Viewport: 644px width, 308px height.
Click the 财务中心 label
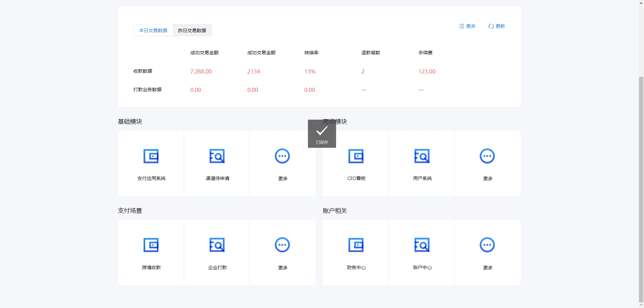[356, 267]
